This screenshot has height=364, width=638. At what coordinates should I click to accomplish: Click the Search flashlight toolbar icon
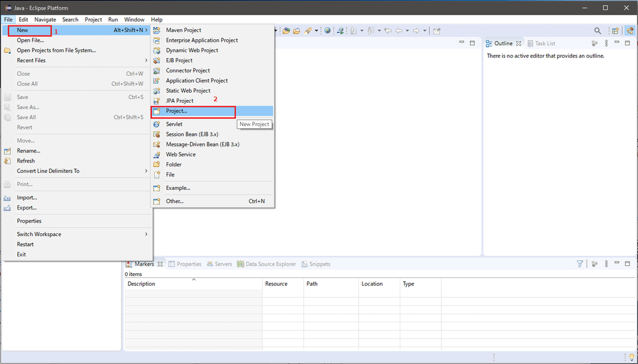click(x=307, y=30)
